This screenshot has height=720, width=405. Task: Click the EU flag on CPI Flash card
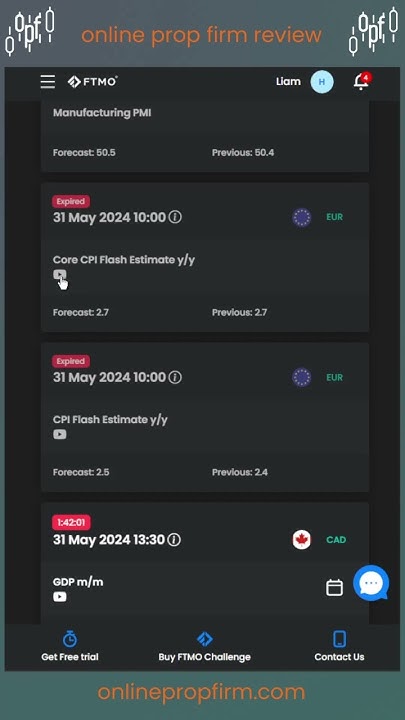(x=302, y=377)
